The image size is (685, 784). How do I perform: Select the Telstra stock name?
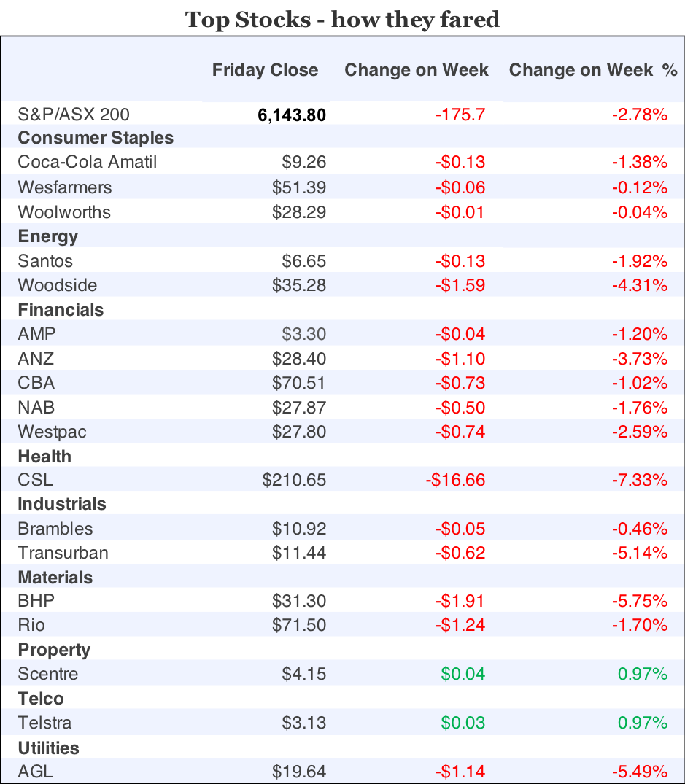[44, 723]
